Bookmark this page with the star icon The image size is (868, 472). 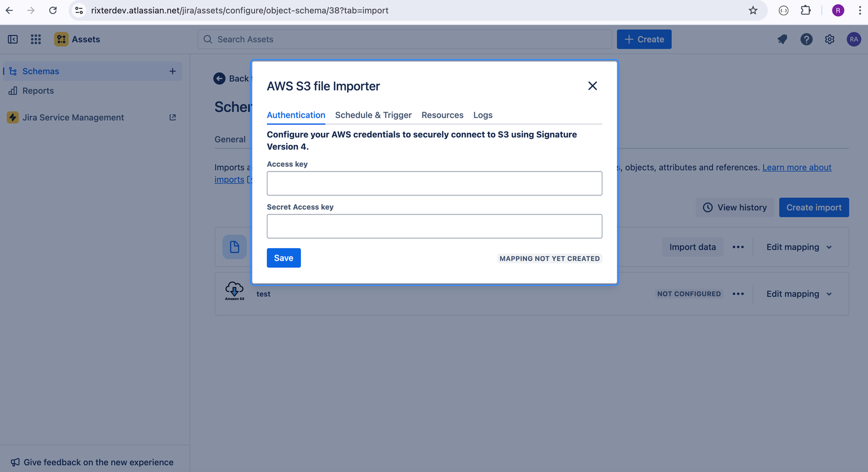point(753,10)
